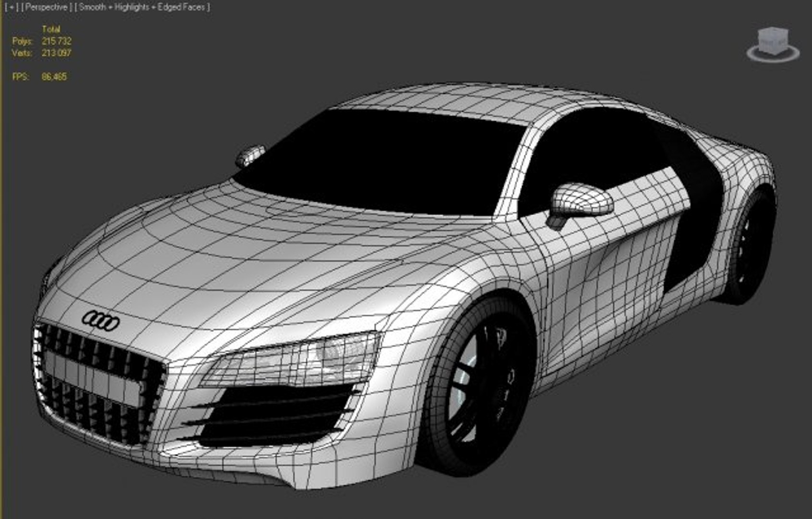Image resolution: width=812 pixels, height=519 pixels.
Task: Select the Audi rings logo on the hood
Action: [x=101, y=321]
